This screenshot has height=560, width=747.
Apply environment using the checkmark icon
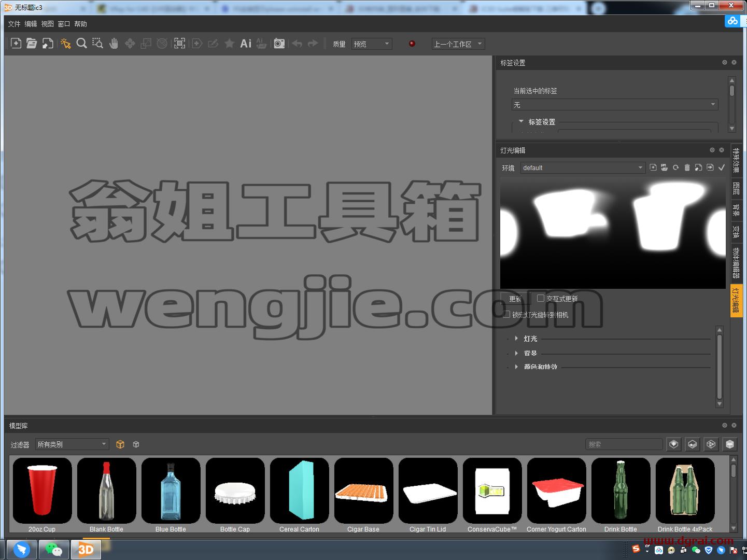(x=722, y=167)
